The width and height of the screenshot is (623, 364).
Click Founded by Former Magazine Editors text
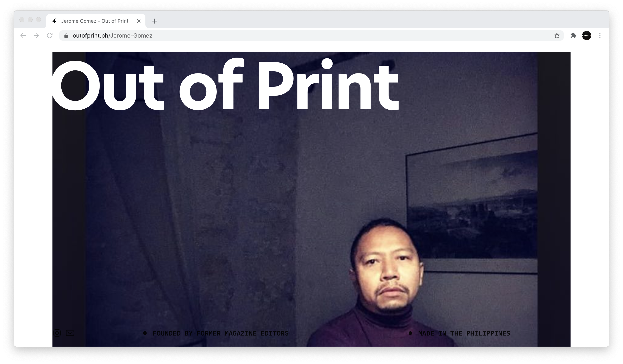pos(221,333)
